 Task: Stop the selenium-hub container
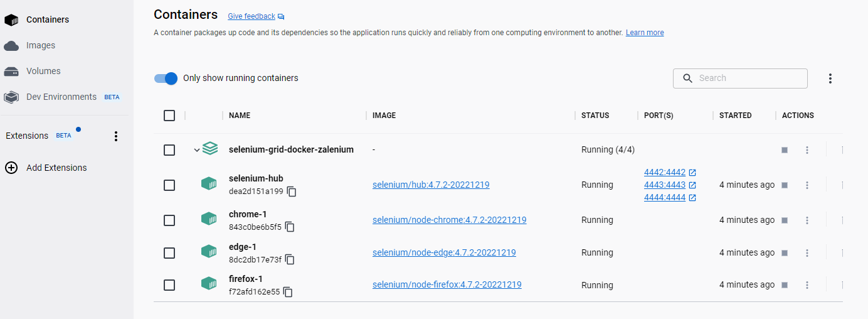784,185
